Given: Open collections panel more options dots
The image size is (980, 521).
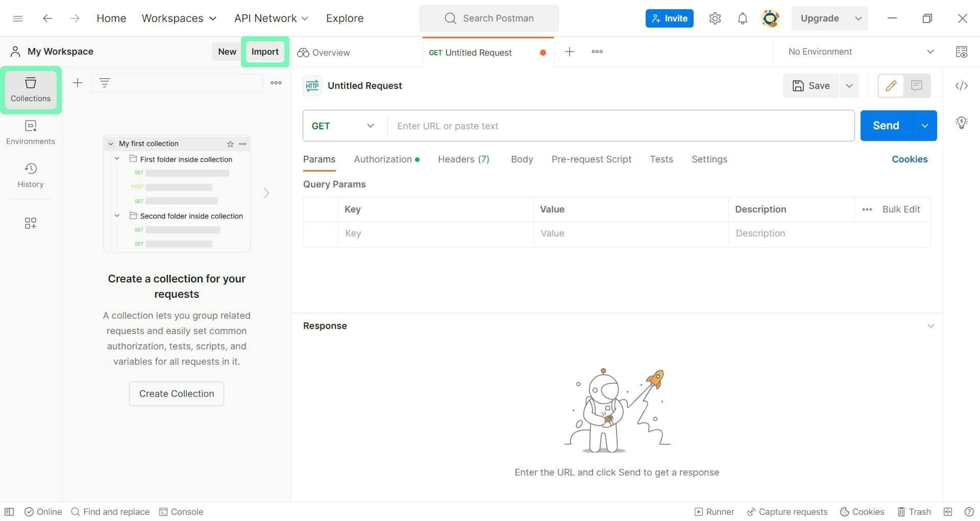Looking at the screenshot, I should (276, 83).
